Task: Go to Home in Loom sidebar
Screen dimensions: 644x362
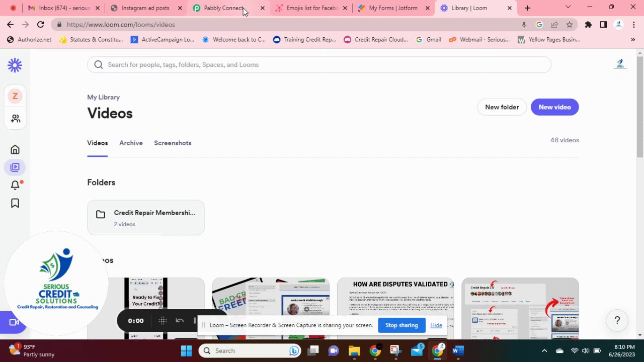Action: [x=15, y=149]
